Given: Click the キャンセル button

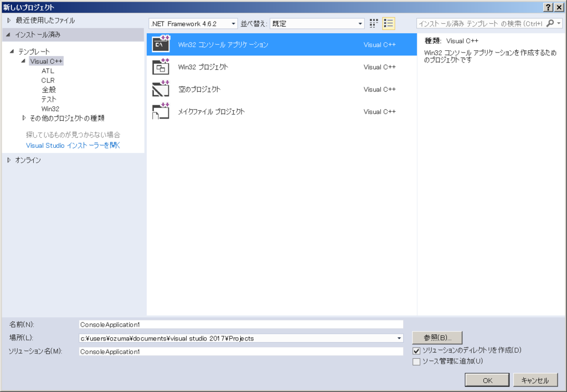Looking at the screenshot, I should click(535, 380).
